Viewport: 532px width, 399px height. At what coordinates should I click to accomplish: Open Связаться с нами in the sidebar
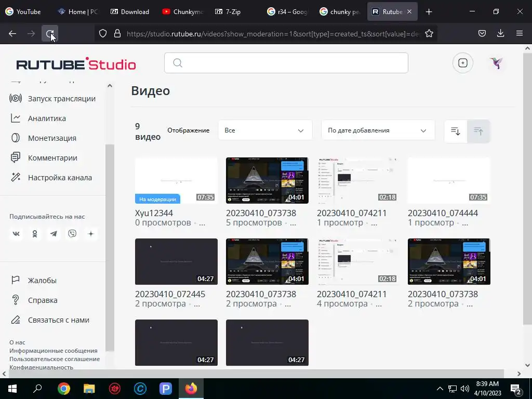50,320
